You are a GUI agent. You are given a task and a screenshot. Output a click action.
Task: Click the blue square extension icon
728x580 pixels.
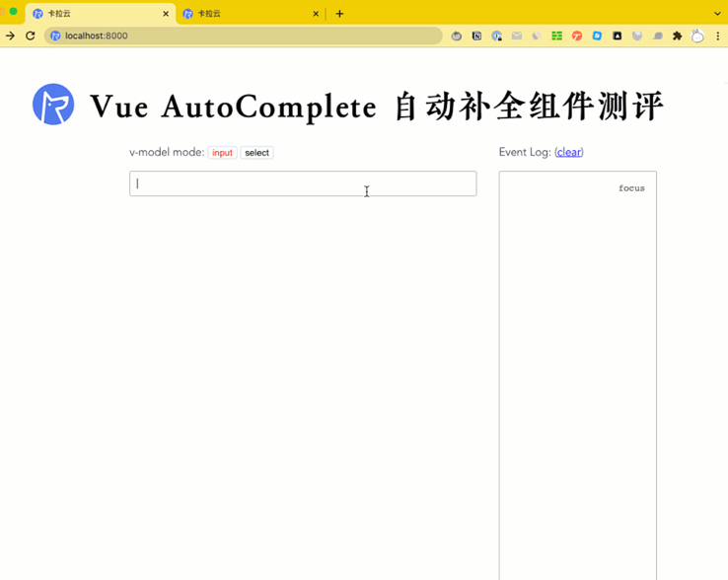tap(597, 36)
